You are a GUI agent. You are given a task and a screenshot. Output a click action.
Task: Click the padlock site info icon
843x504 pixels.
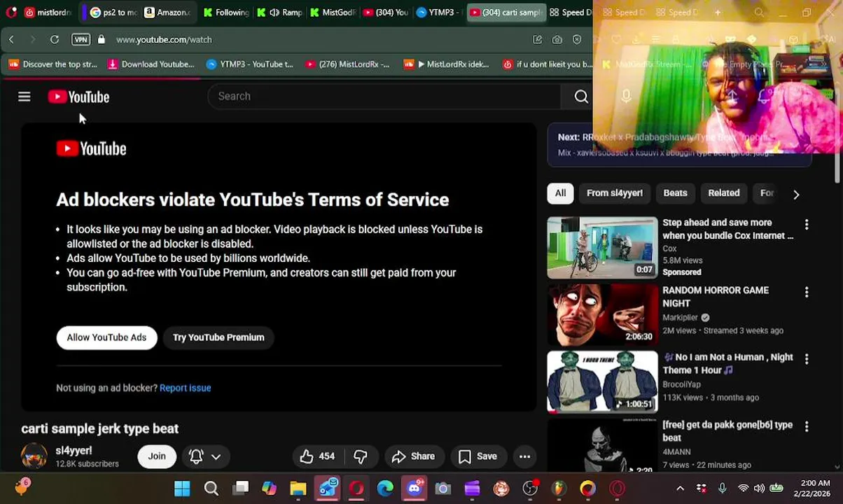point(102,40)
